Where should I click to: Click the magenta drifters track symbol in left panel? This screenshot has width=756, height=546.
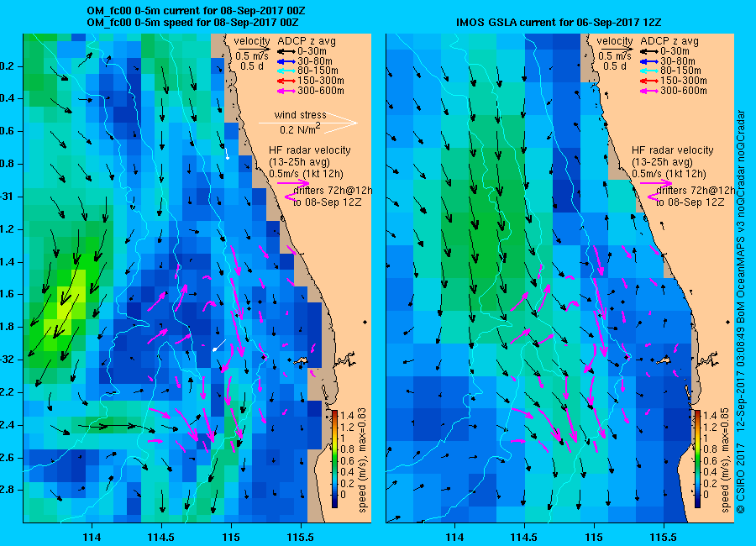(x=289, y=197)
